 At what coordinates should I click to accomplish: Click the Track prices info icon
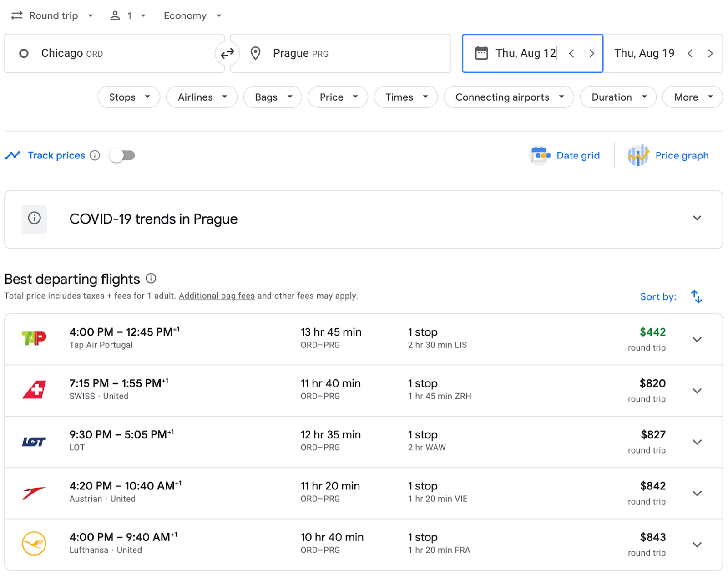pos(95,155)
